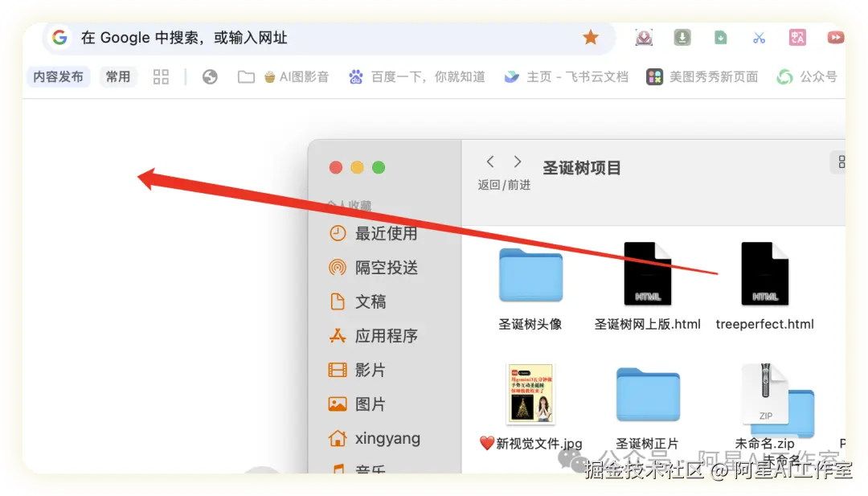Switch to the 常用 bookmarks group
The height and width of the screenshot is (496, 868).
(x=118, y=76)
